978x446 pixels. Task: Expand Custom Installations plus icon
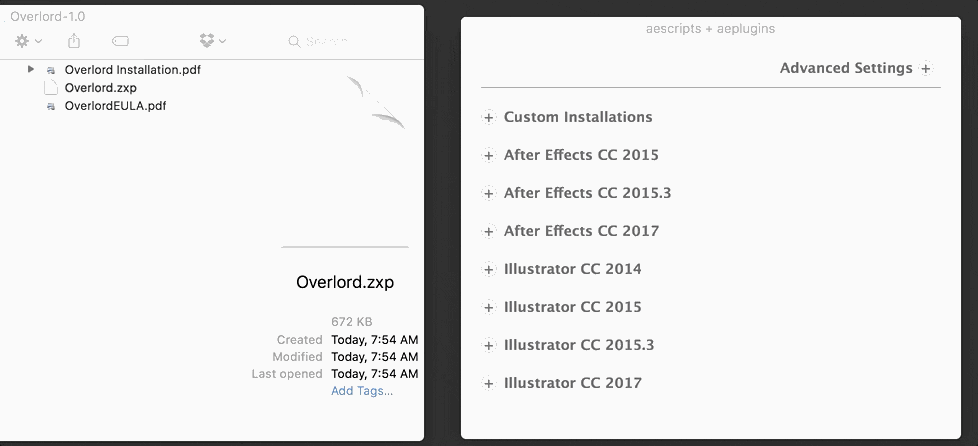click(489, 117)
